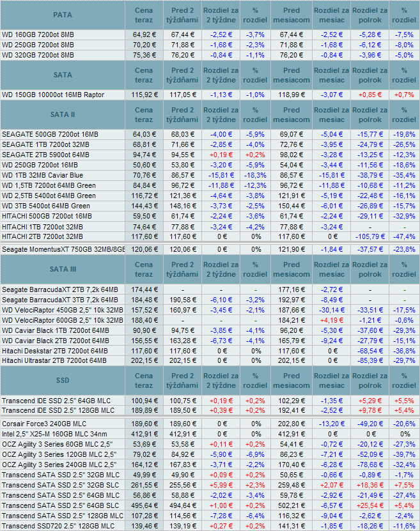Select the WD 160GB 7200ot 8MB row name
420x531 pixels.
pos(38,35)
